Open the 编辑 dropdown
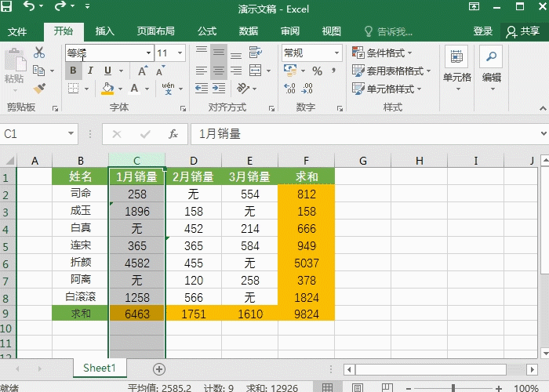Screen dimensions: 549x392 coord(491,68)
